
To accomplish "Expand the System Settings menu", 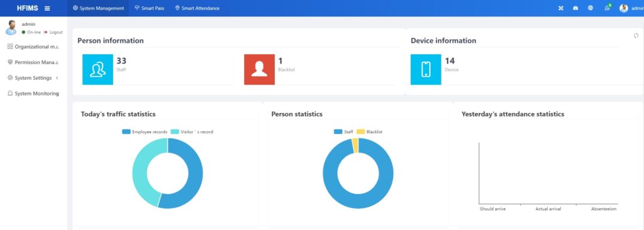I will (34, 78).
